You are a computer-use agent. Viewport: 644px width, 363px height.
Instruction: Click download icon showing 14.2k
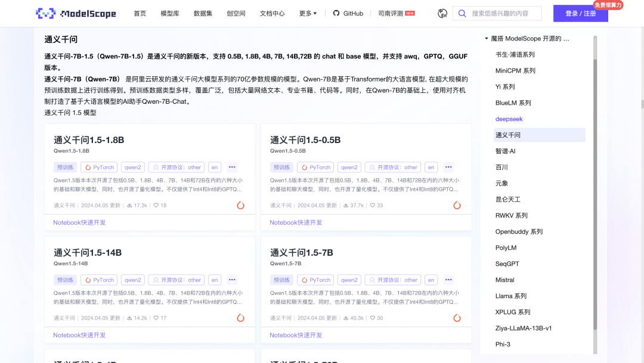129,318
